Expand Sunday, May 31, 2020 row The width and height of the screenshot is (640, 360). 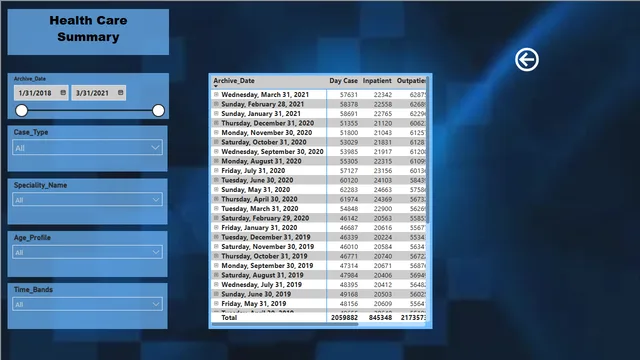tap(216, 189)
